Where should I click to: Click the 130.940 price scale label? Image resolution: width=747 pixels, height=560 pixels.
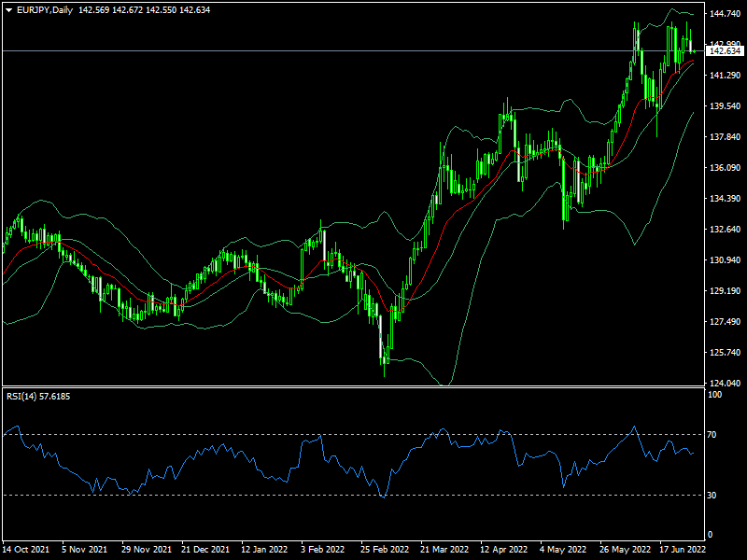pyautogui.click(x=725, y=260)
